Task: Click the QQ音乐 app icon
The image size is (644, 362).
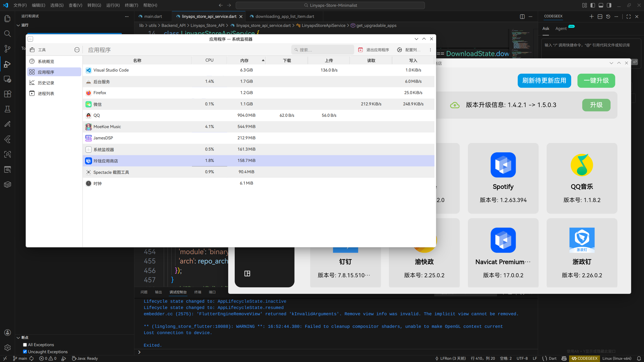Action: click(x=582, y=165)
